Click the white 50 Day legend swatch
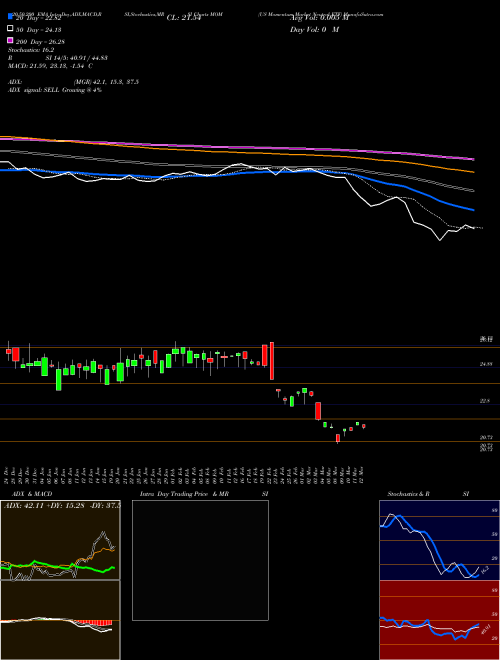Screen dimensions: 500x660 10,29
